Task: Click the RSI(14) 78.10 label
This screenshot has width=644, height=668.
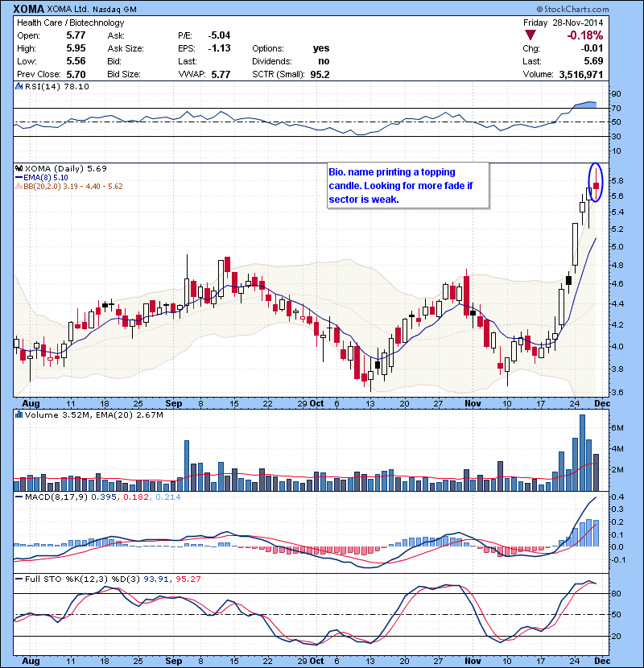Action: tap(56, 86)
